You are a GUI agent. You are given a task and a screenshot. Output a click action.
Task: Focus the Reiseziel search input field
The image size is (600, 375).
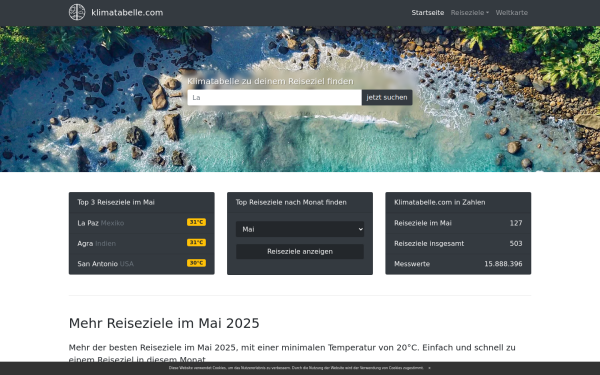pos(274,98)
